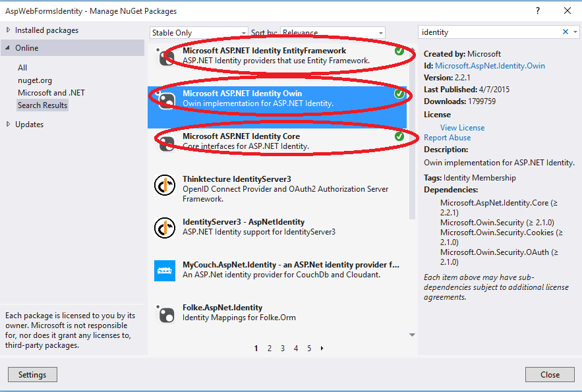Open the Microsoft.AspNet.Identity.Owin Id link
The width and height of the screenshot is (582, 392).
[490, 66]
